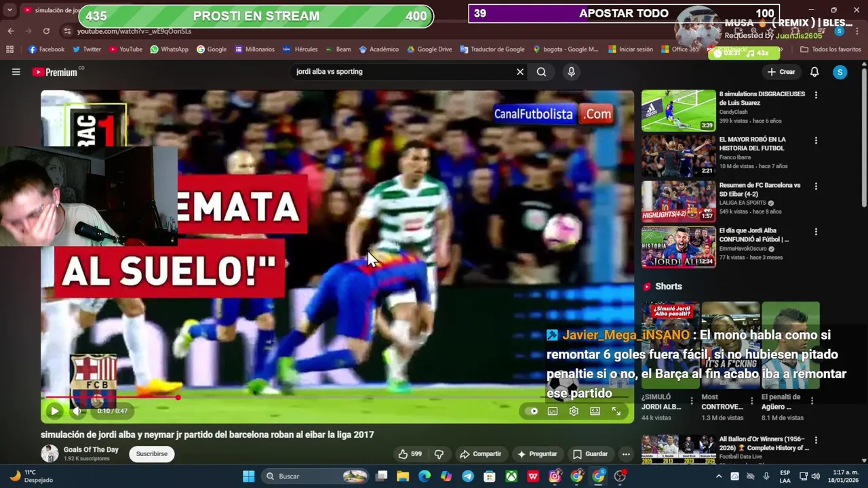Open Traductor de Google bookmark
This screenshot has width=868, height=488.
(492, 49)
